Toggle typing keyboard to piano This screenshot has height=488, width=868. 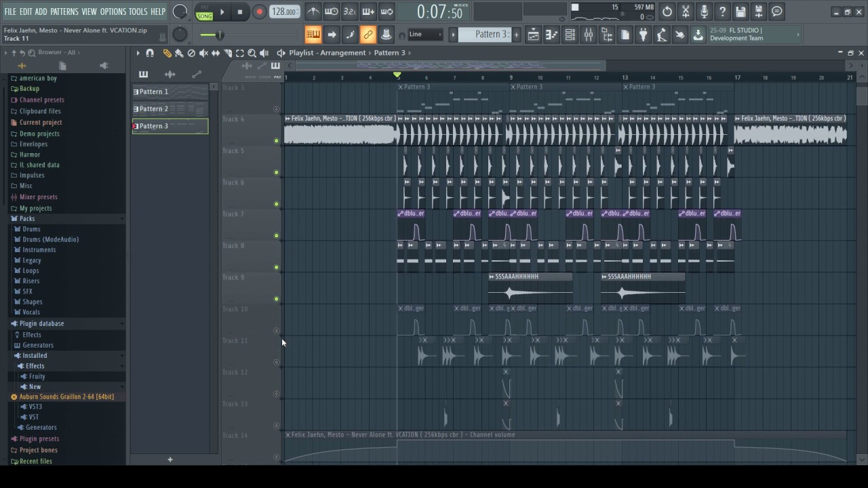[313, 35]
